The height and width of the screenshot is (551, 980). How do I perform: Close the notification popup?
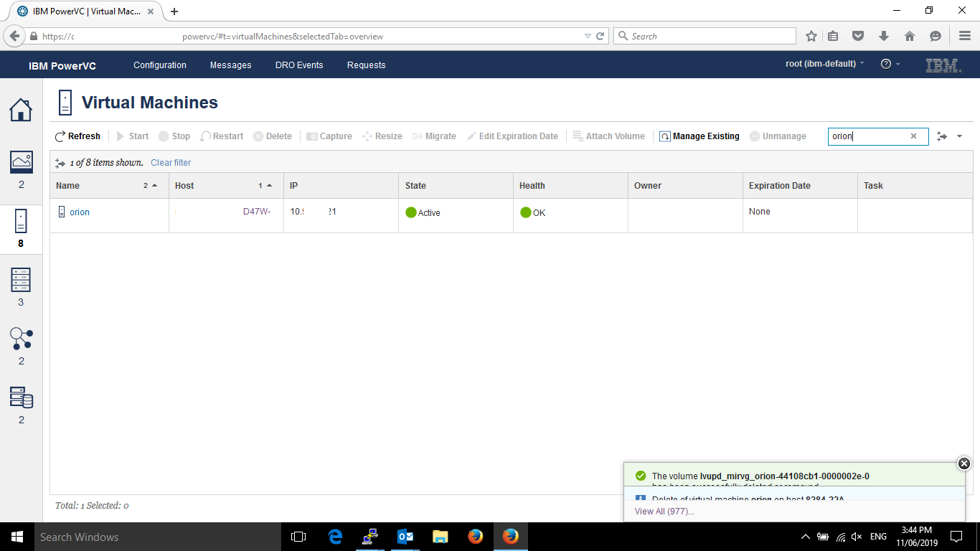coord(963,463)
